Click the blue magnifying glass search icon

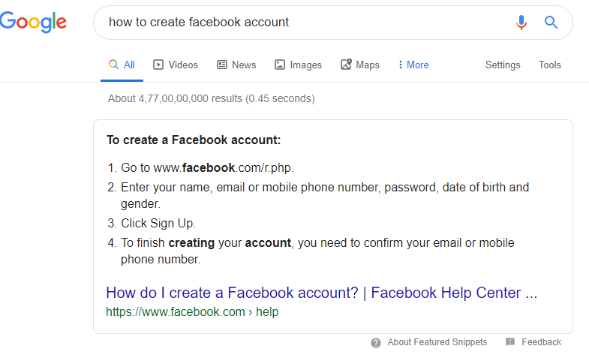(551, 23)
